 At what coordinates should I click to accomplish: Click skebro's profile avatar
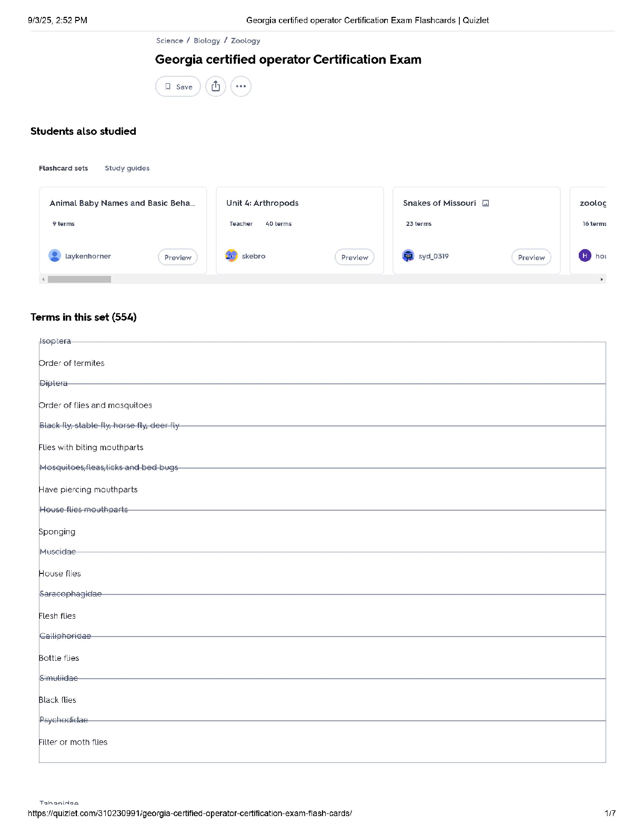point(232,256)
